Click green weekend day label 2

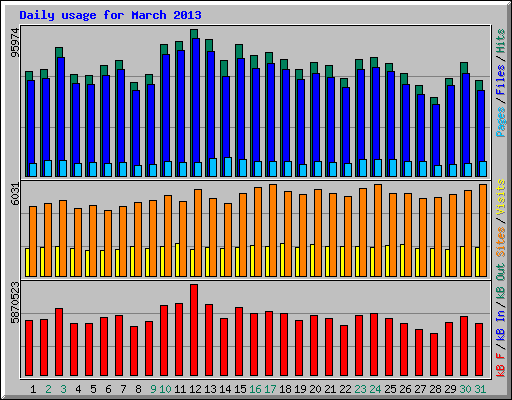[x=48, y=389]
